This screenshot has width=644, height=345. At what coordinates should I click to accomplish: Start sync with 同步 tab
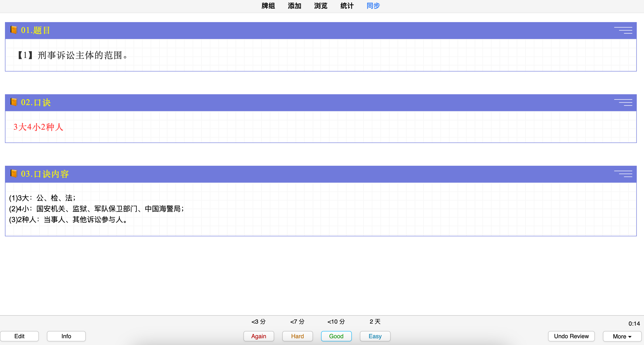[x=373, y=6]
